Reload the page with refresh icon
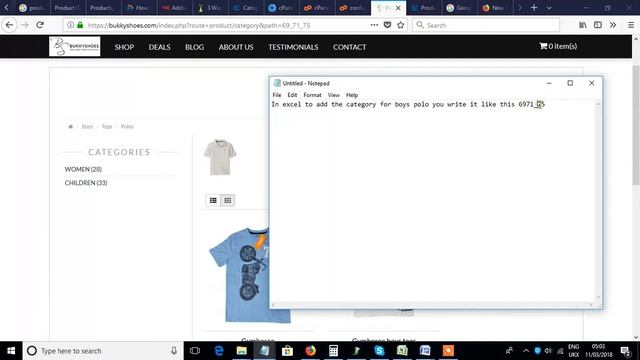This screenshot has height=360, width=640. tap(40, 25)
